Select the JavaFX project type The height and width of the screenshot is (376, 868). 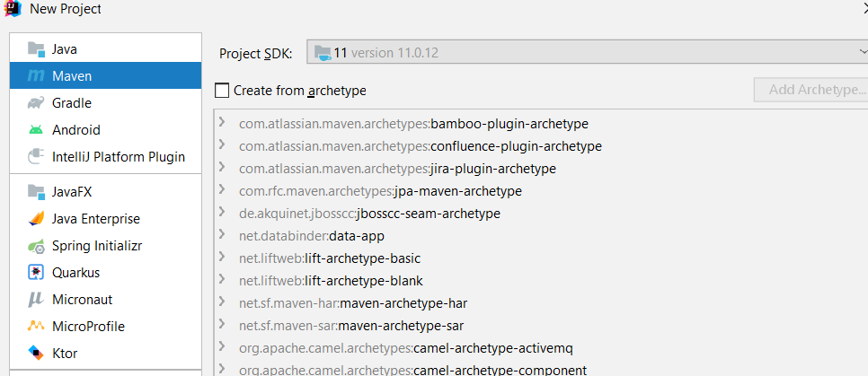(x=72, y=192)
